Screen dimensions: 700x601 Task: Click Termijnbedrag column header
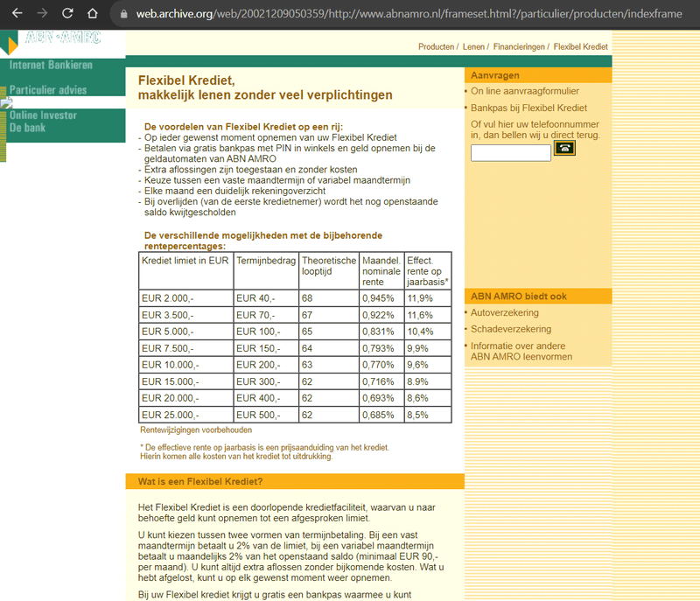pos(266,271)
